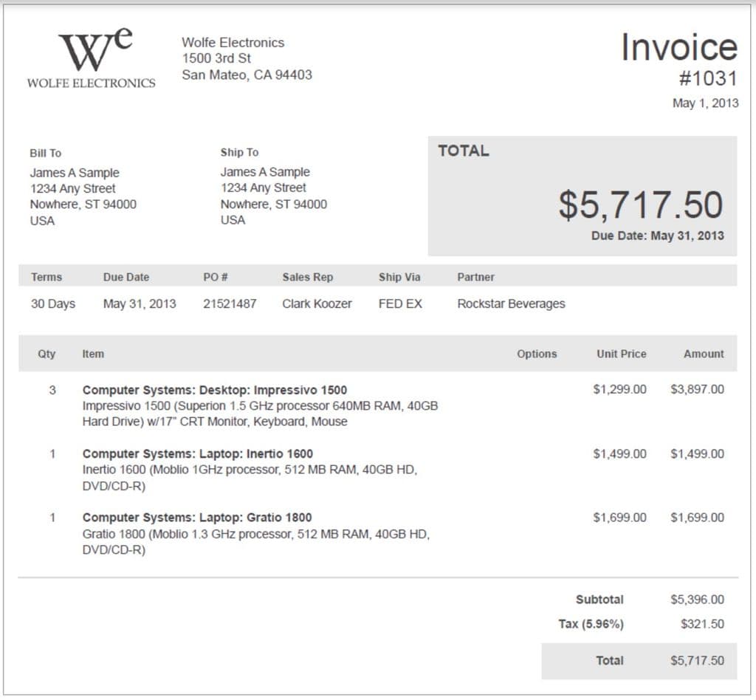Click subtotal value $5,396.00
The width and height of the screenshot is (756, 700).
[x=697, y=600]
